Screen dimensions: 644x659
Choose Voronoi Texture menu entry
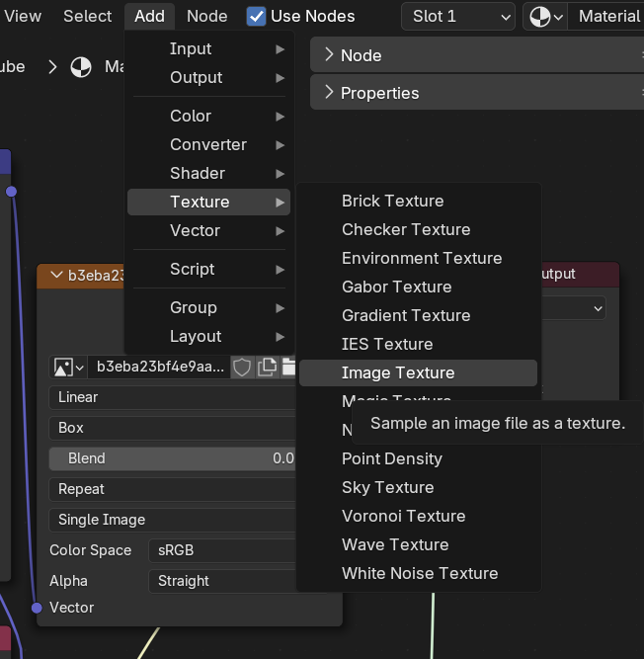click(x=403, y=516)
